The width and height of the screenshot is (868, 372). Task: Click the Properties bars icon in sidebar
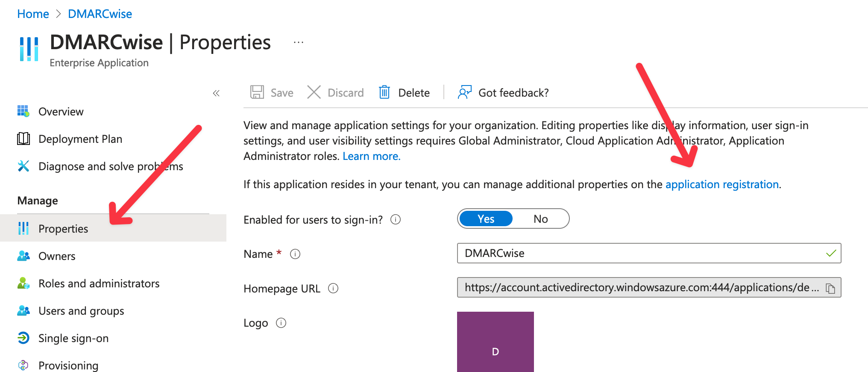pyautogui.click(x=23, y=228)
